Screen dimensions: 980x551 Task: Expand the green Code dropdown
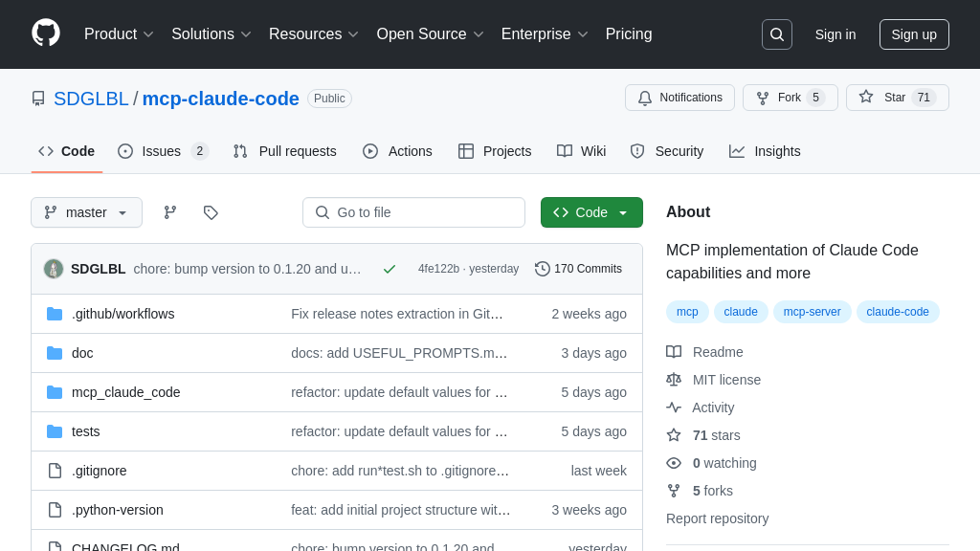pos(591,212)
